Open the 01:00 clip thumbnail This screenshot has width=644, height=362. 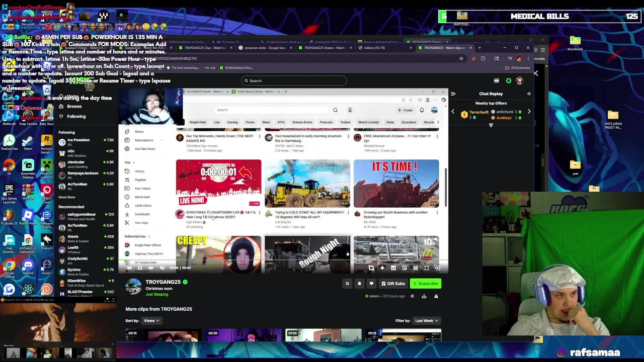tap(323, 335)
